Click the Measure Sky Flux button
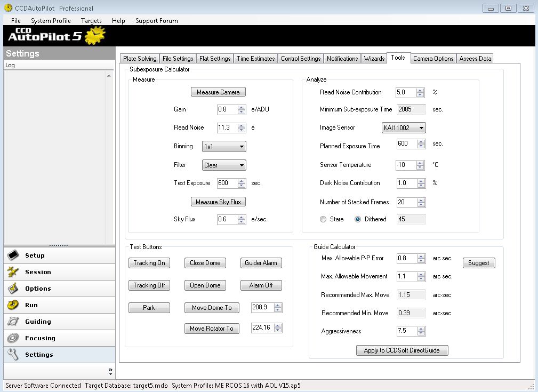The height and width of the screenshot is (392, 538). point(218,202)
